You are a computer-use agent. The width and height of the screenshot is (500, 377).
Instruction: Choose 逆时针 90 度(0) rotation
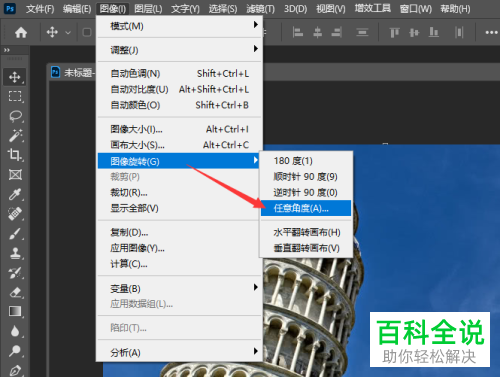(306, 192)
